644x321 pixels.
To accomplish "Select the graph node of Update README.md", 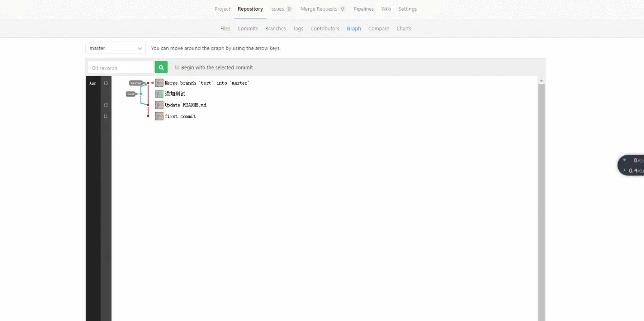I will 148,105.
